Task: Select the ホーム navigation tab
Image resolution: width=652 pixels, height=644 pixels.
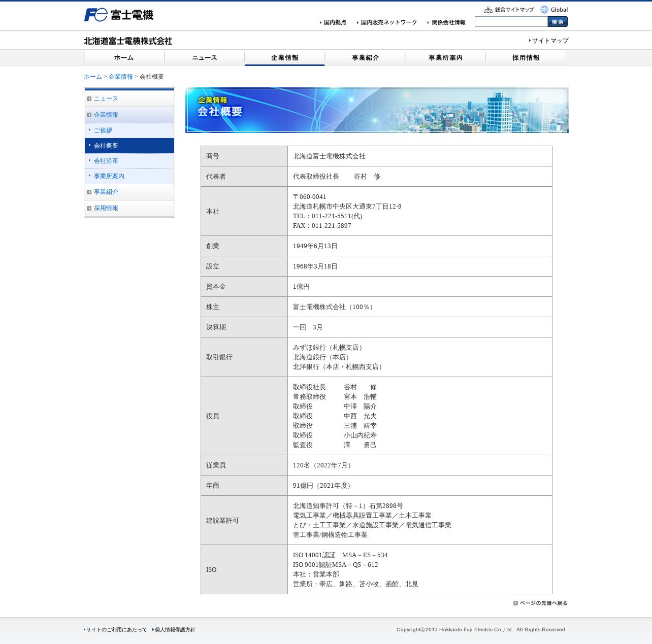Action: pyautogui.click(x=124, y=58)
